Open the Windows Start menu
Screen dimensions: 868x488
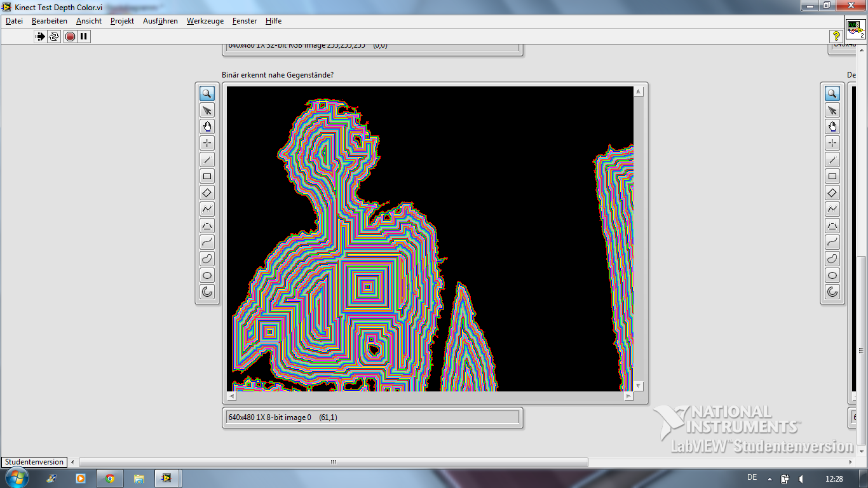tap(16, 478)
